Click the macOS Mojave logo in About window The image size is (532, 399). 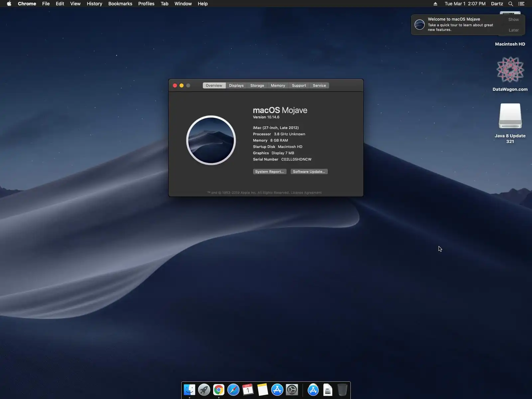211,140
